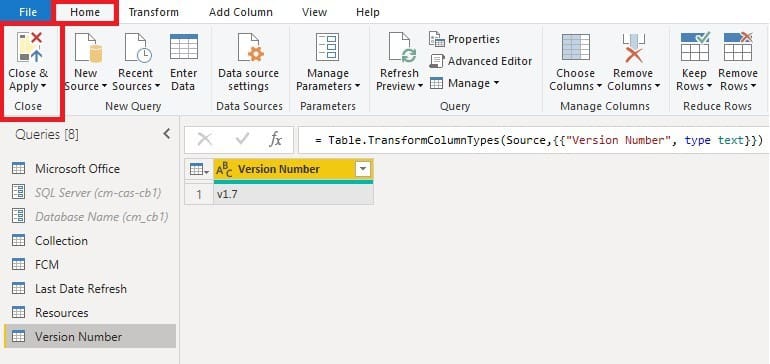Click the Refresh Preview icon
The width and height of the screenshot is (770, 364).
coord(402,48)
